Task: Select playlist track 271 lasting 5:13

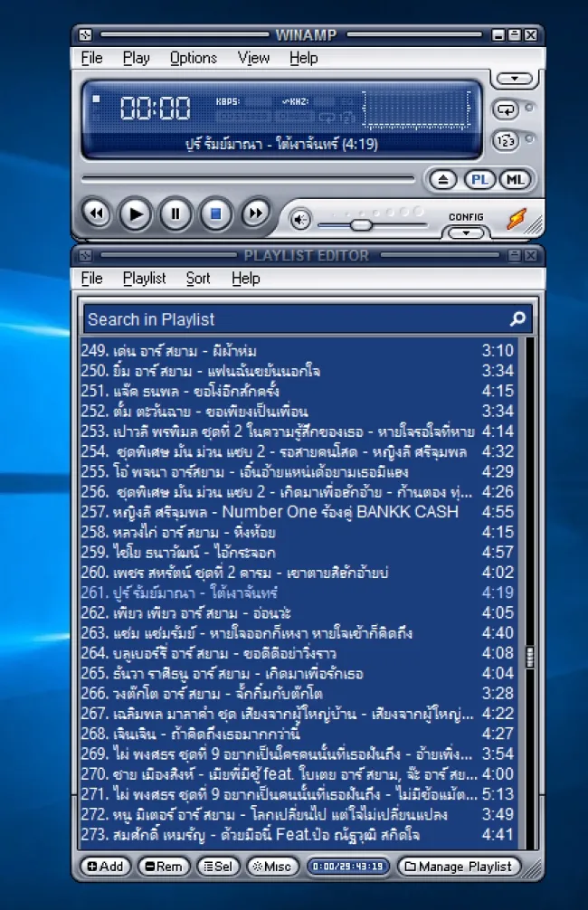Action: (298, 794)
